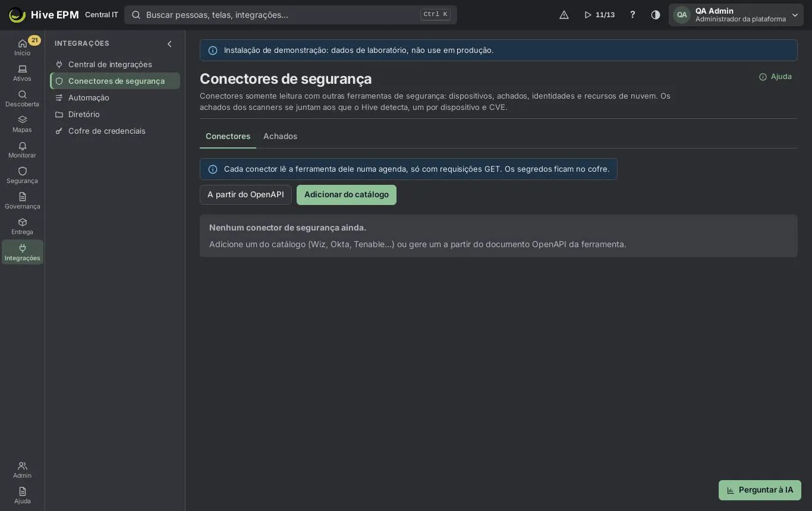
Task: Open Central de integrações
Action: pos(115,64)
